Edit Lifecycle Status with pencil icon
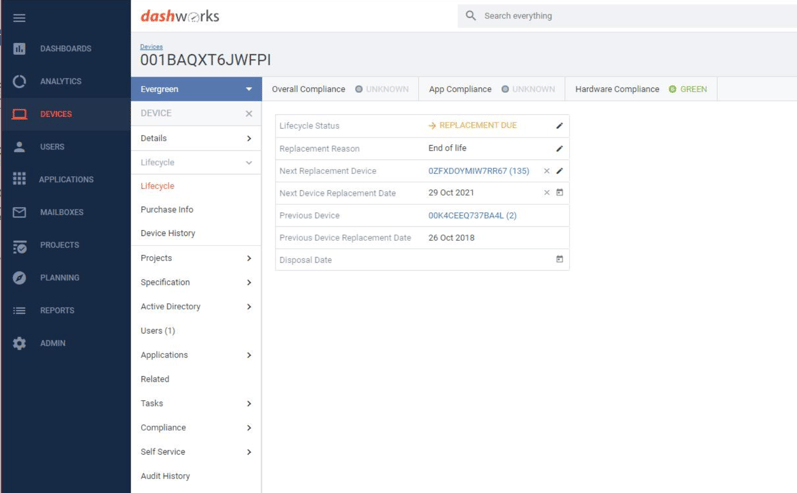 pos(559,126)
